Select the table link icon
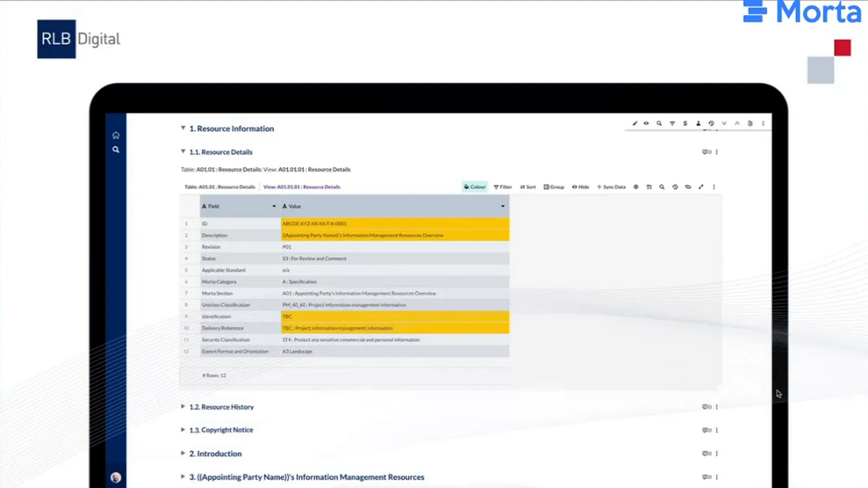868x488 pixels. pyautogui.click(x=688, y=187)
